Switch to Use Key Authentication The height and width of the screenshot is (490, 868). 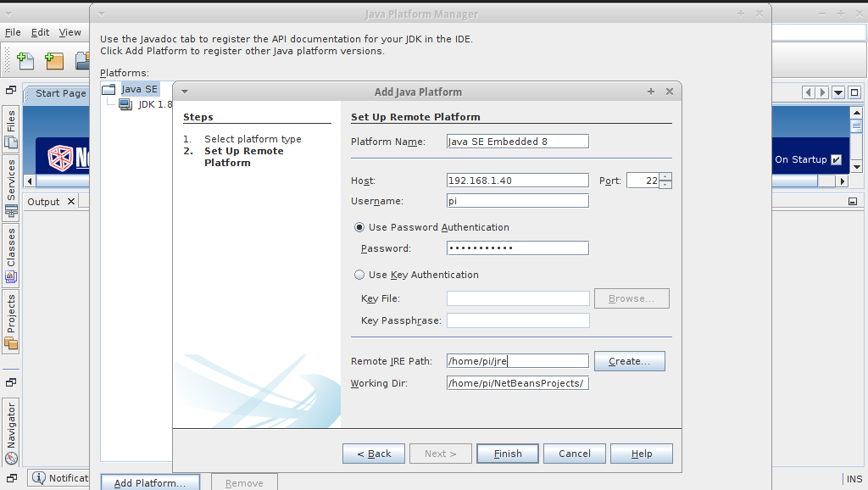(x=360, y=274)
